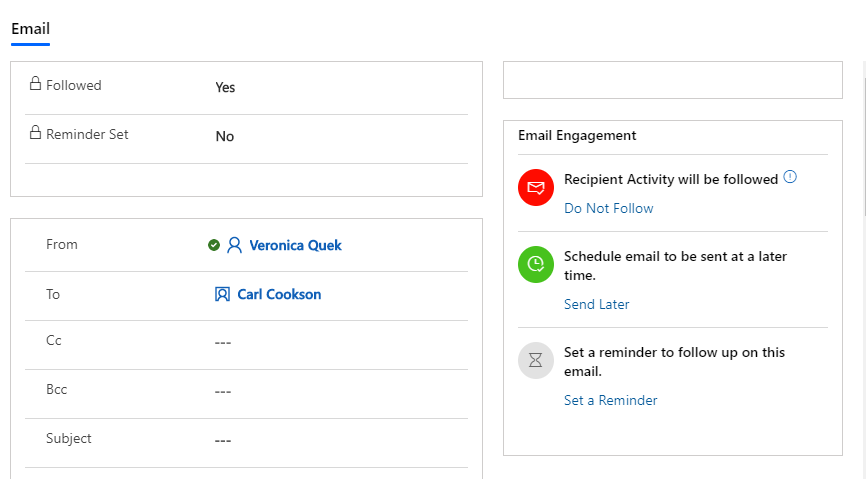The image size is (866, 479).
Task: Click the green clock schedule icon
Action: 536,264
